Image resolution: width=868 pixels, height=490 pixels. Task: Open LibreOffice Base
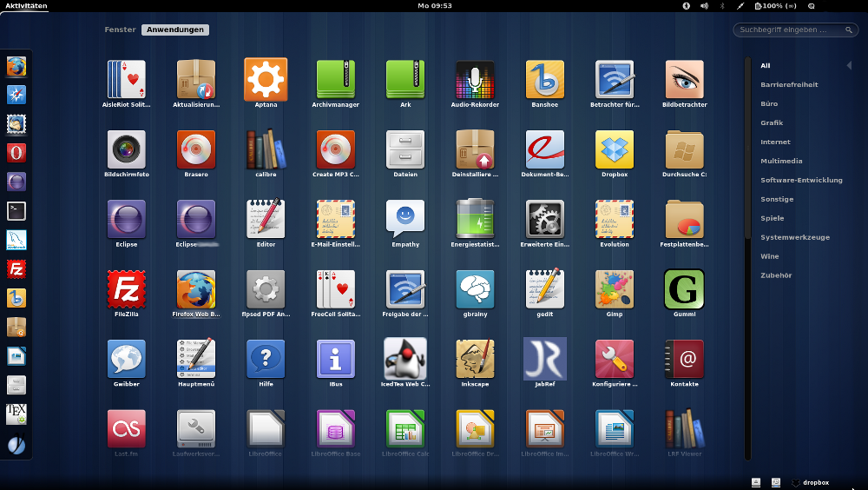pyautogui.click(x=335, y=433)
